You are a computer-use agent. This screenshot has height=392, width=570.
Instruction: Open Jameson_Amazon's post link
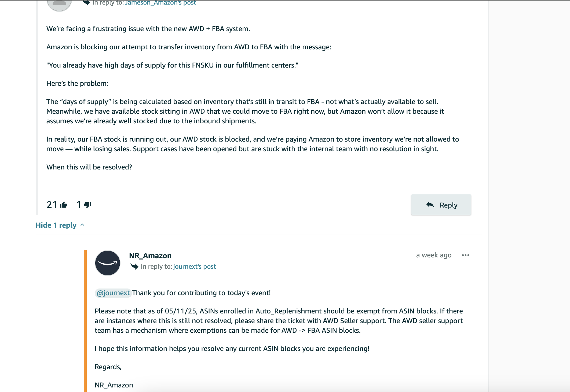click(x=160, y=3)
